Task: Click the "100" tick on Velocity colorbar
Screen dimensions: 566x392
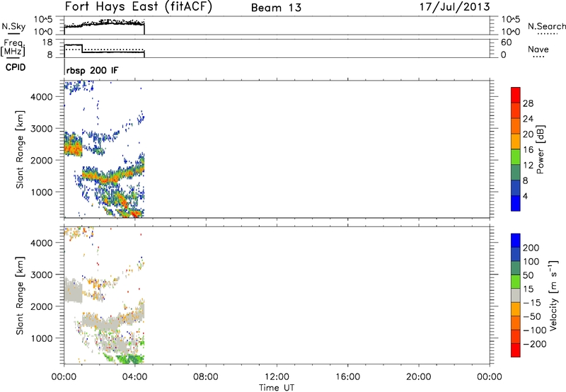Action: (531, 261)
